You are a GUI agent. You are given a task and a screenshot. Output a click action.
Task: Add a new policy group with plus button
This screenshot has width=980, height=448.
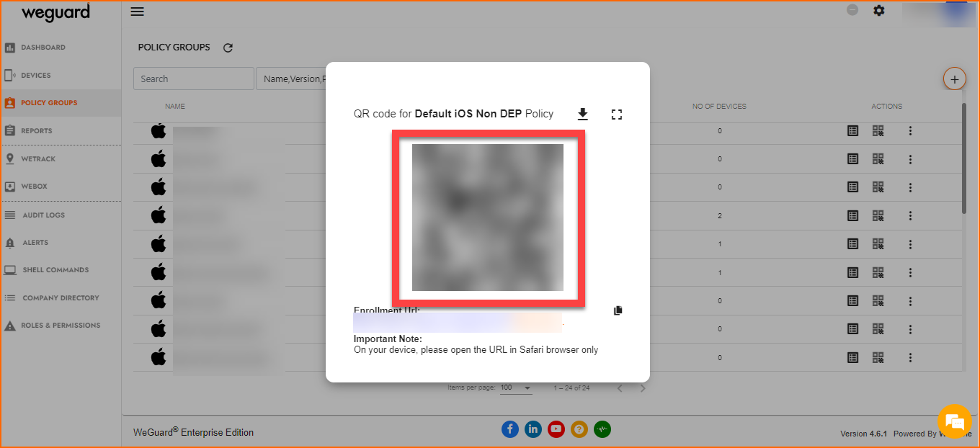[955, 79]
